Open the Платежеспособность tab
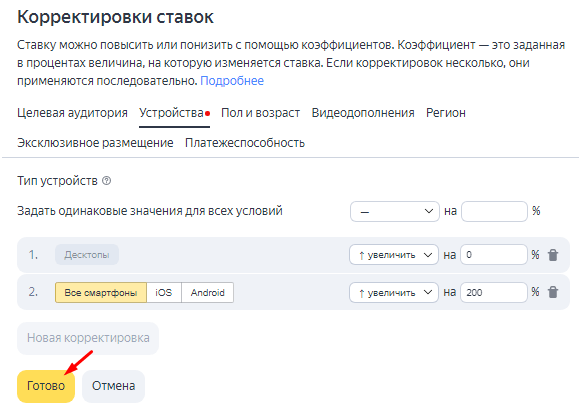This screenshot has width=579, height=413. [245, 143]
